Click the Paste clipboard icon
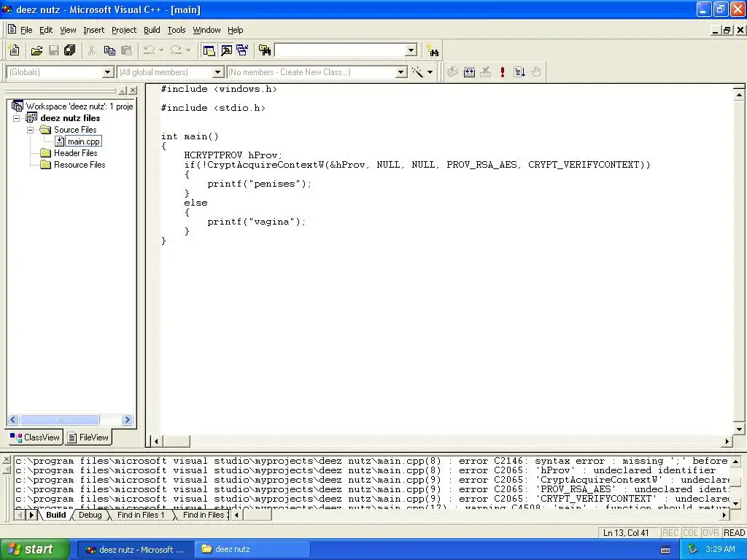Viewport: 747px width, 560px height. [126, 50]
